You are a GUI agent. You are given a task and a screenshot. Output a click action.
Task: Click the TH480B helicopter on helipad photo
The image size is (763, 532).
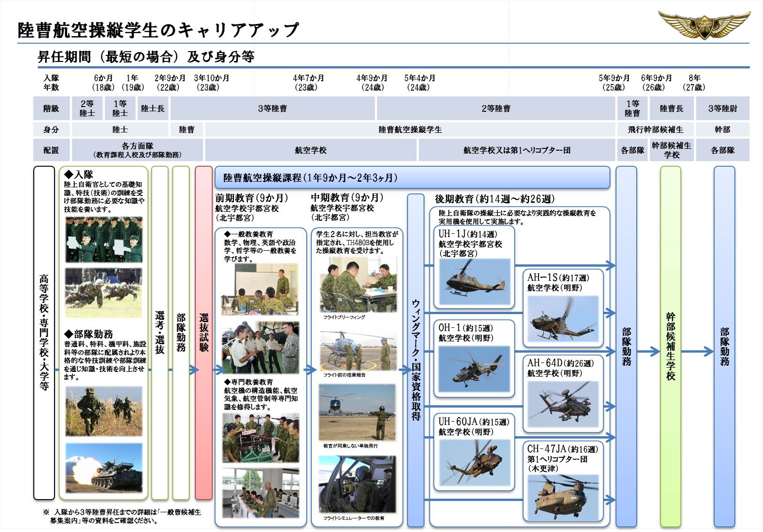point(357,350)
